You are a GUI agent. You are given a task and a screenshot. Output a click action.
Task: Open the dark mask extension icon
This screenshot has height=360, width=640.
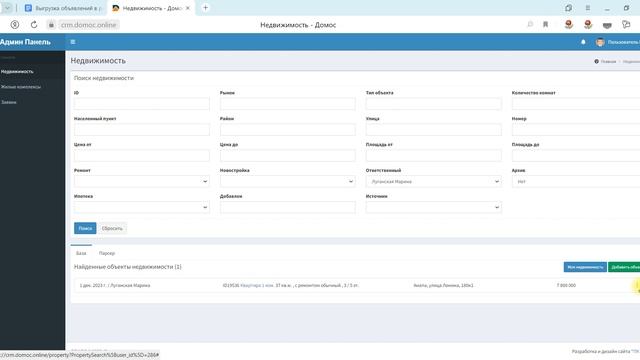click(x=607, y=25)
